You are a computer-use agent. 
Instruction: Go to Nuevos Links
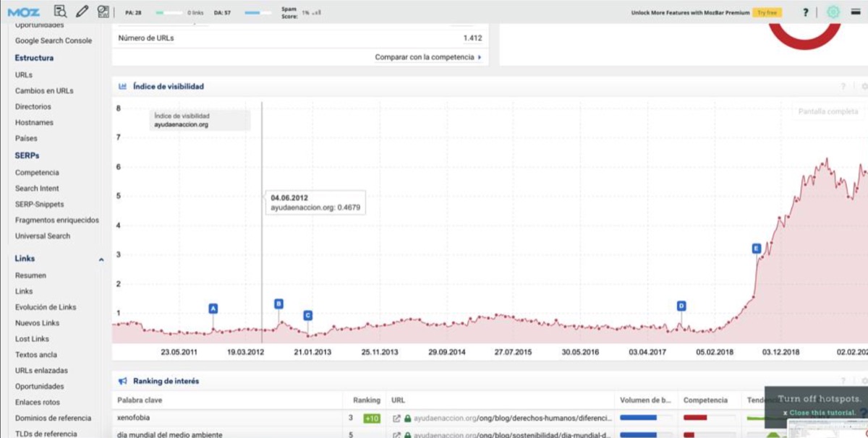(38, 323)
